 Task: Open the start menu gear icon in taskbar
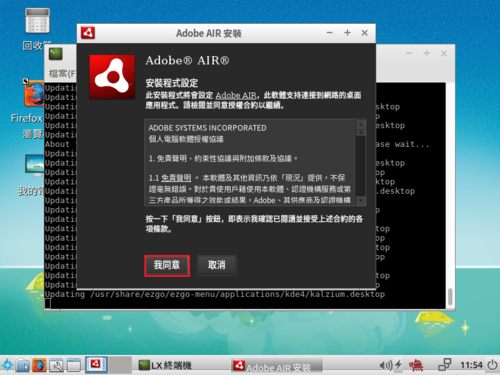[7, 365]
